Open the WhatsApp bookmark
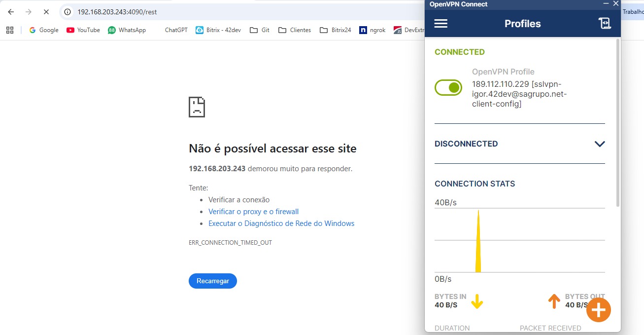 pyautogui.click(x=127, y=30)
